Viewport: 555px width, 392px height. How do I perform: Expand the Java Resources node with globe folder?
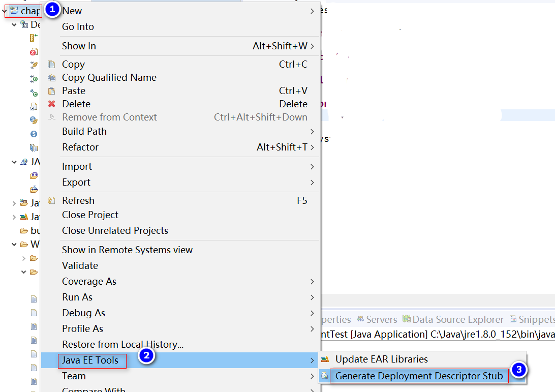tap(14, 203)
